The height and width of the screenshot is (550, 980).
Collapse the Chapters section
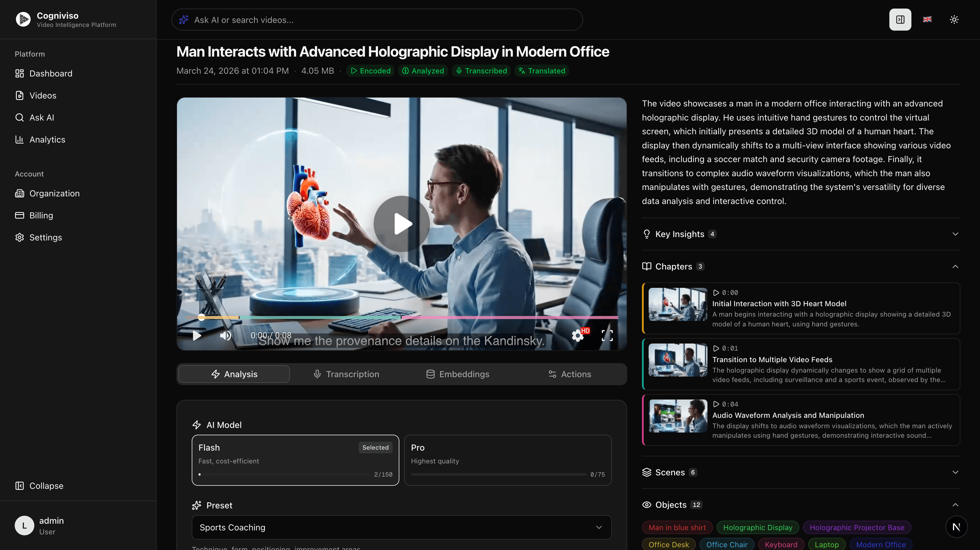[x=955, y=266]
